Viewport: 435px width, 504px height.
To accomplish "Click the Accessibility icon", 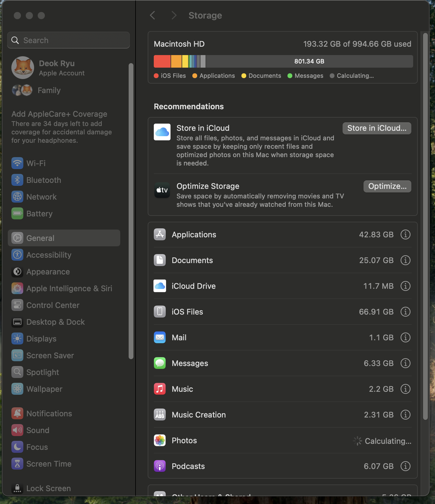I will tap(17, 255).
